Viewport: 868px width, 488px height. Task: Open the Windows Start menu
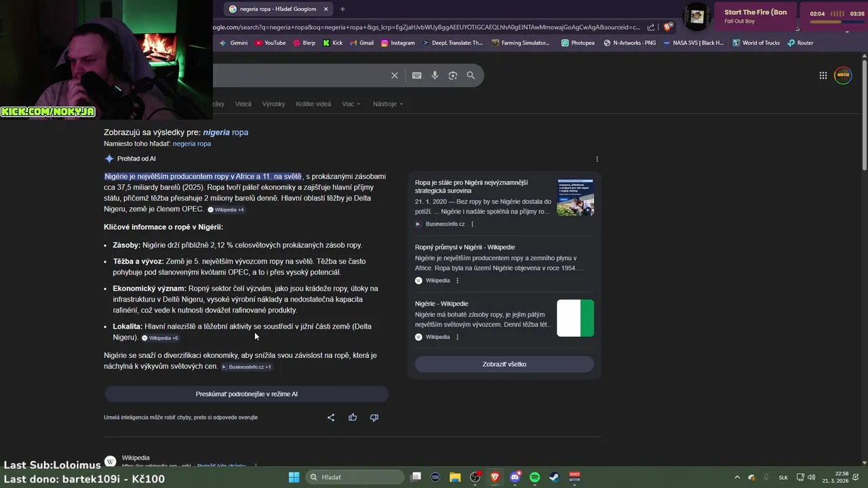(x=294, y=477)
